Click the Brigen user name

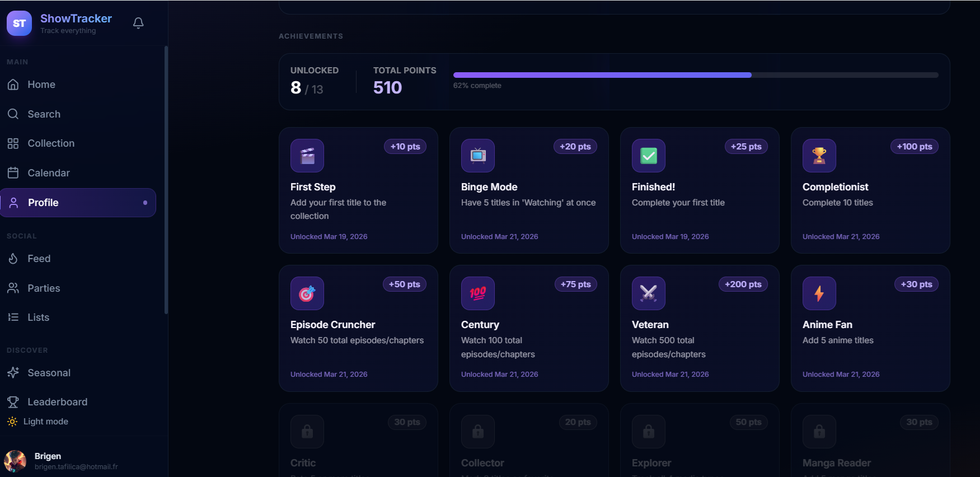point(48,456)
